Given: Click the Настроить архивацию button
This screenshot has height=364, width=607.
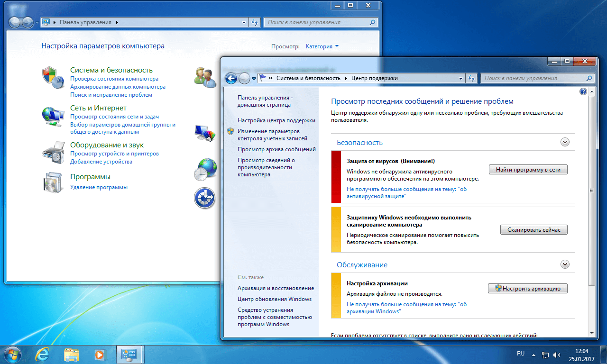Looking at the screenshot, I should coord(528,288).
